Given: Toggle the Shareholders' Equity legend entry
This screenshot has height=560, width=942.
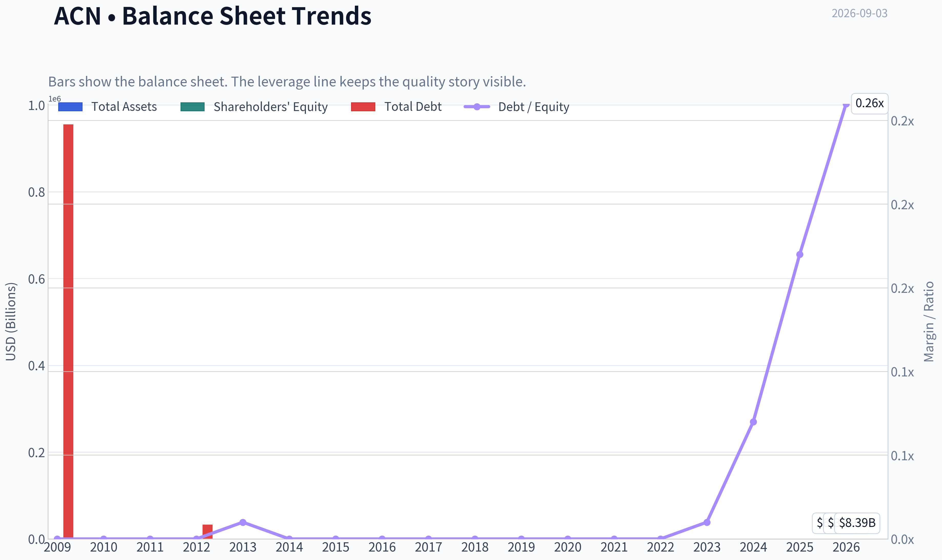Looking at the screenshot, I should [x=254, y=107].
